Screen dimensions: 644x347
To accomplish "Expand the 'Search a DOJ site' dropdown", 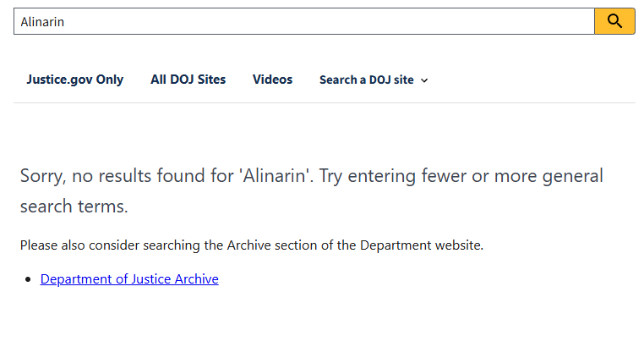I will click(x=374, y=80).
